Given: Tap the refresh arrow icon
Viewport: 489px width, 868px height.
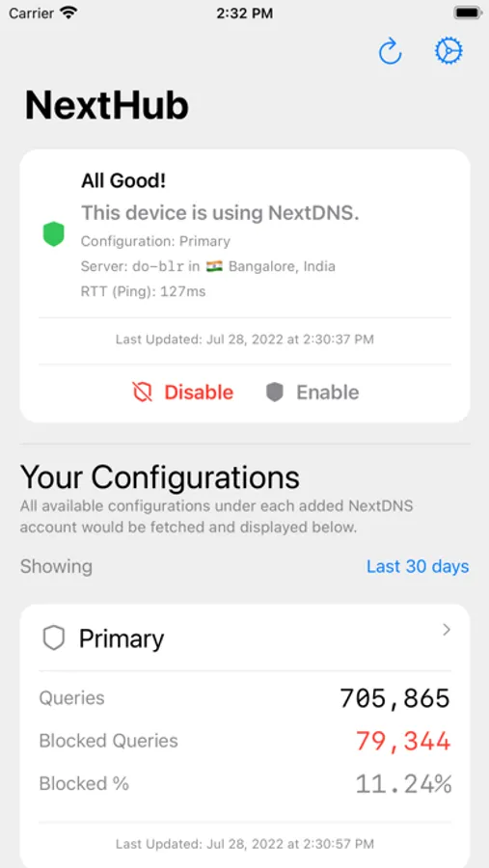Looking at the screenshot, I should tap(390, 51).
